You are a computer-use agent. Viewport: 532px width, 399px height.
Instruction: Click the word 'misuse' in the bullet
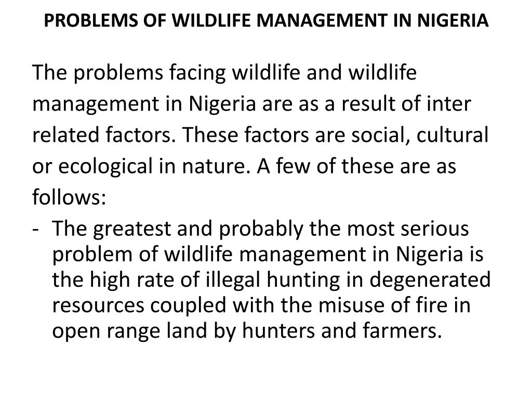(352, 304)
